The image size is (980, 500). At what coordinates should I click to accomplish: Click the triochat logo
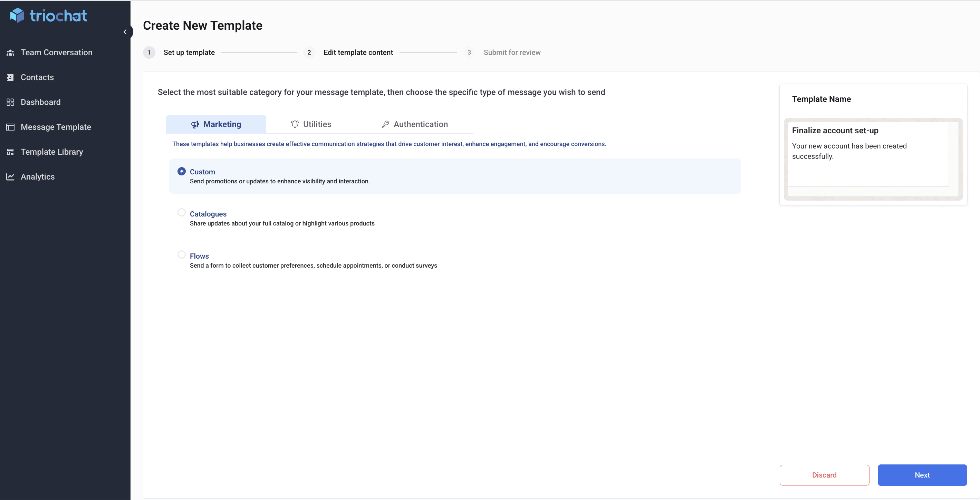[x=49, y=15]
